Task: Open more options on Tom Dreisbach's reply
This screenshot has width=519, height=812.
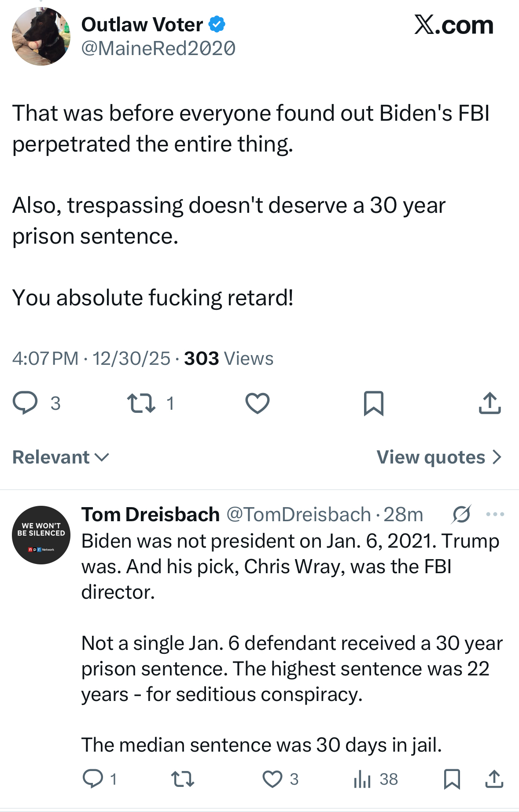Action: click(495, 514)
